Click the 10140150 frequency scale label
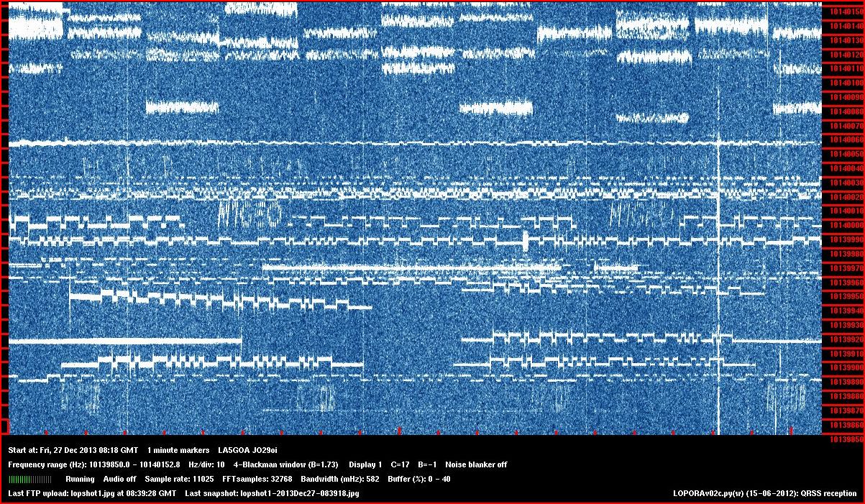This screenshot has height=504, width=865. (843, 12)
